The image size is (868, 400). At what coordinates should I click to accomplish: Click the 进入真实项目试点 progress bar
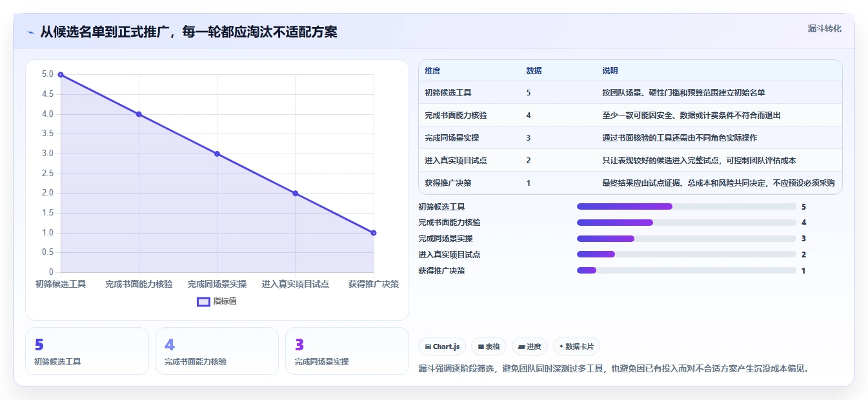687,254
